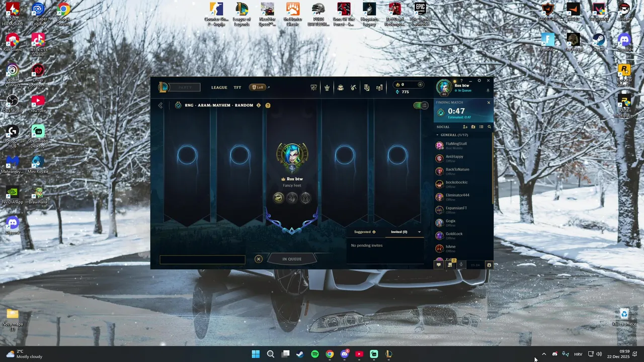Click the friends list scrollbar
The height and width of the screenshot is (362, 644).
click(x=493, y=168)
